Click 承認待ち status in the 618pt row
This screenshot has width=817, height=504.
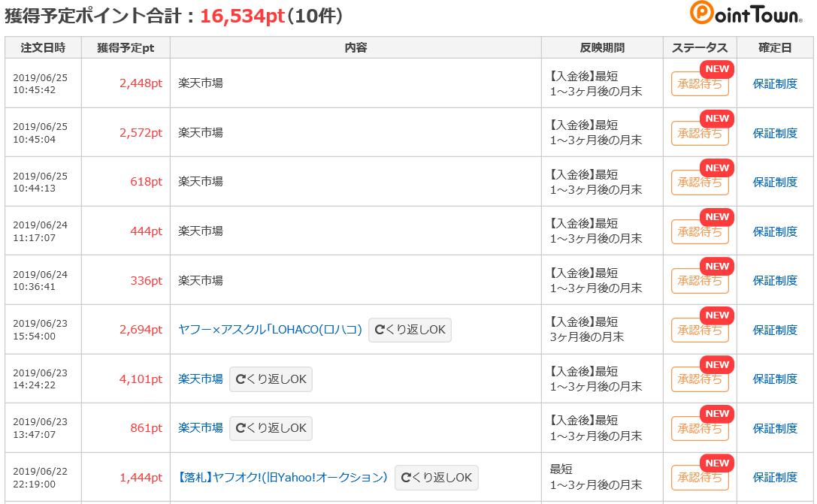tap(700, 183)
